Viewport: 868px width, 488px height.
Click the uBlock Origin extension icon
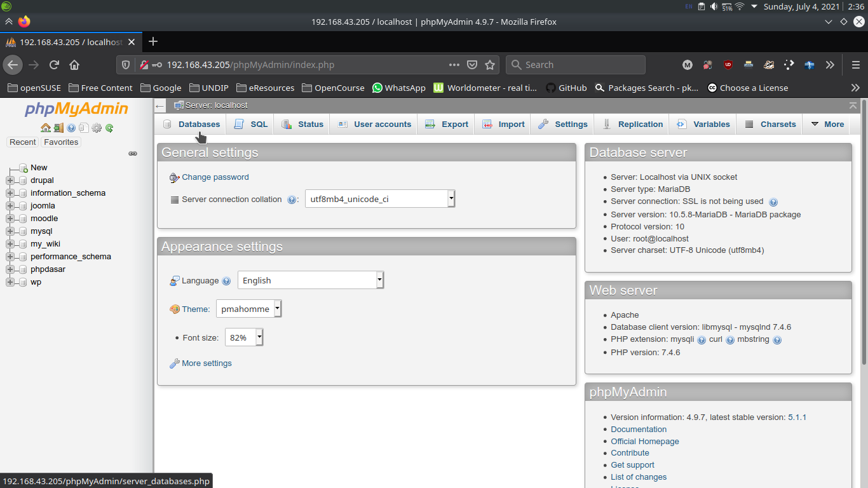[x=728, y=65]
